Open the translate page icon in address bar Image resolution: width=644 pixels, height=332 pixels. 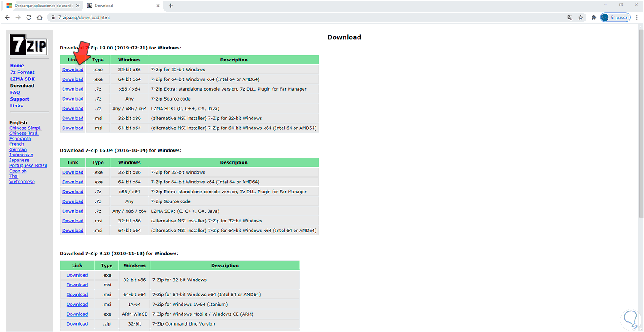click(x=570, y=18)
